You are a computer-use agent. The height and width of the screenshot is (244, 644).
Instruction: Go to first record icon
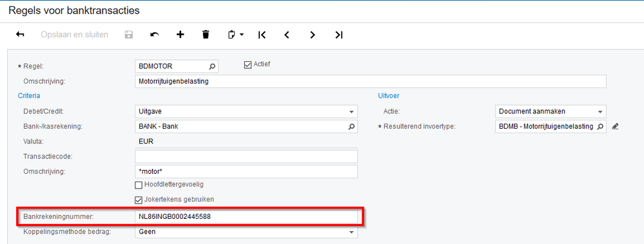(262, 35)
